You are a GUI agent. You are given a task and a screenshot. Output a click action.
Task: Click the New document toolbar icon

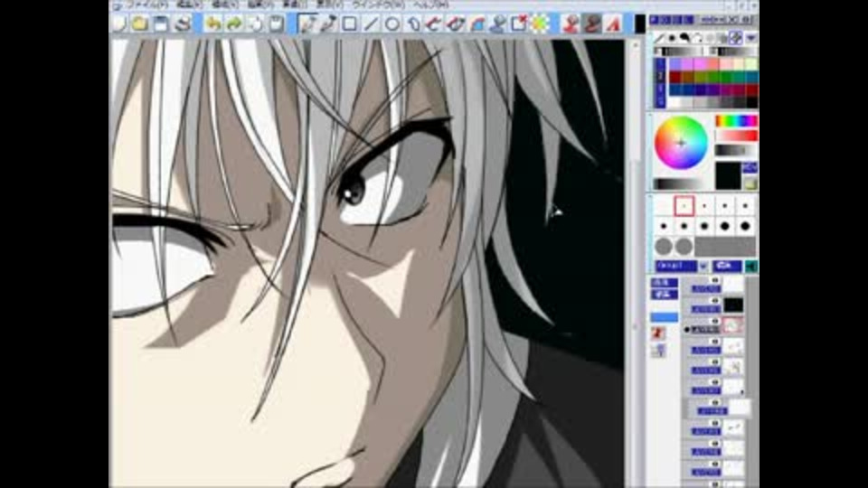point(119,23)
